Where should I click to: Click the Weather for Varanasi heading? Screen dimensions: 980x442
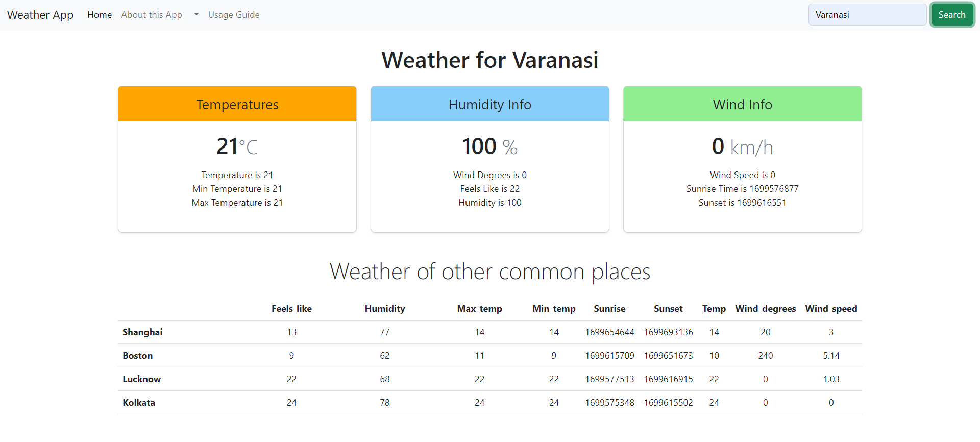point(489,60)
